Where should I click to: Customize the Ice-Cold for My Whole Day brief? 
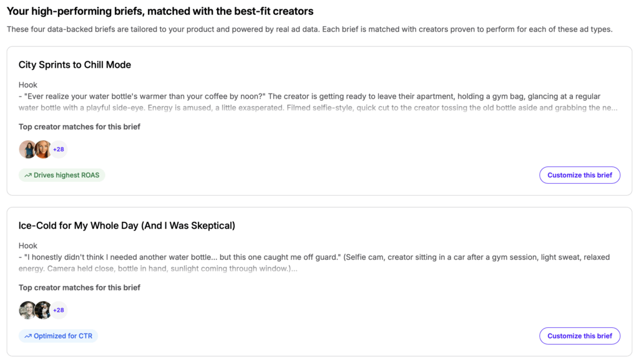coord(580,336)
